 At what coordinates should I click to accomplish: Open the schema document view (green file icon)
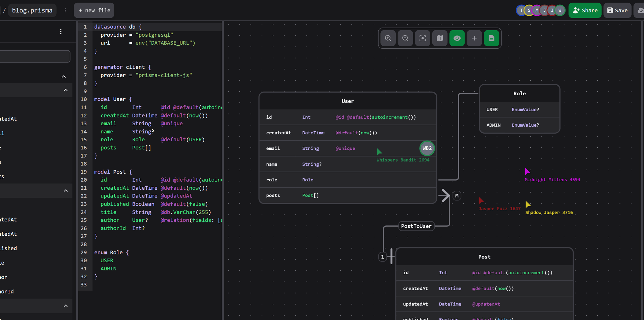click(x=491, y=38)
